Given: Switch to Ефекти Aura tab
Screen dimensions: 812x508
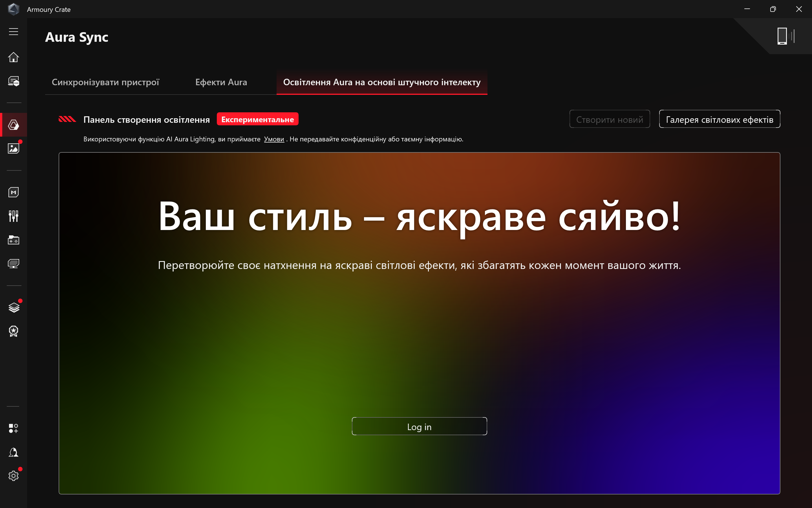Looking at the screenshot, I should pos(221,82).
